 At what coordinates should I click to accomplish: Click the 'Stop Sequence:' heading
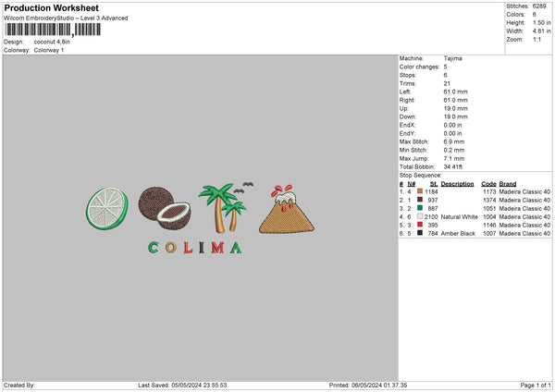421,176
